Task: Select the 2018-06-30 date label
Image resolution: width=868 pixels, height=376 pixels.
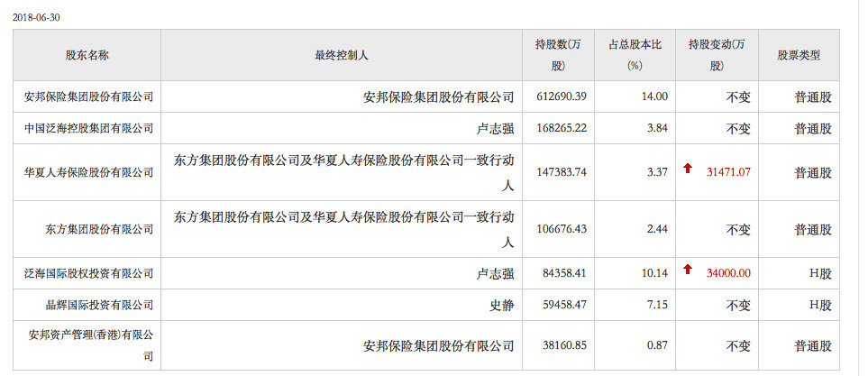Action: point(36,18)
